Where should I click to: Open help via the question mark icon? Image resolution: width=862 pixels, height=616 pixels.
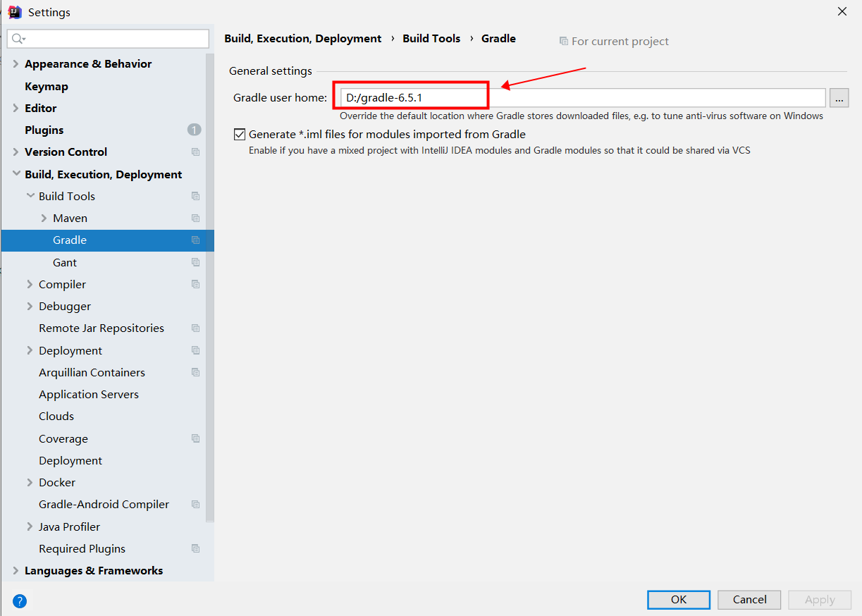20,600
